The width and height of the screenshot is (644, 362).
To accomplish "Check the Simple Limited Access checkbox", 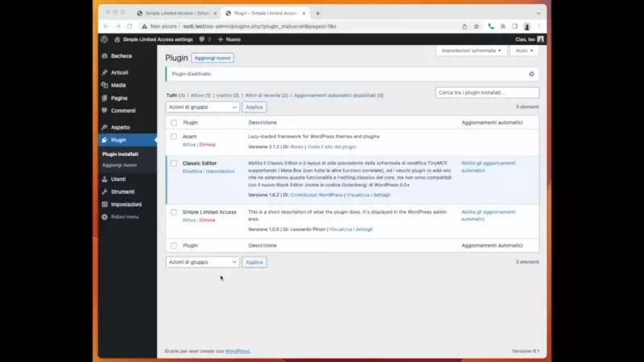I will [174, 212].
